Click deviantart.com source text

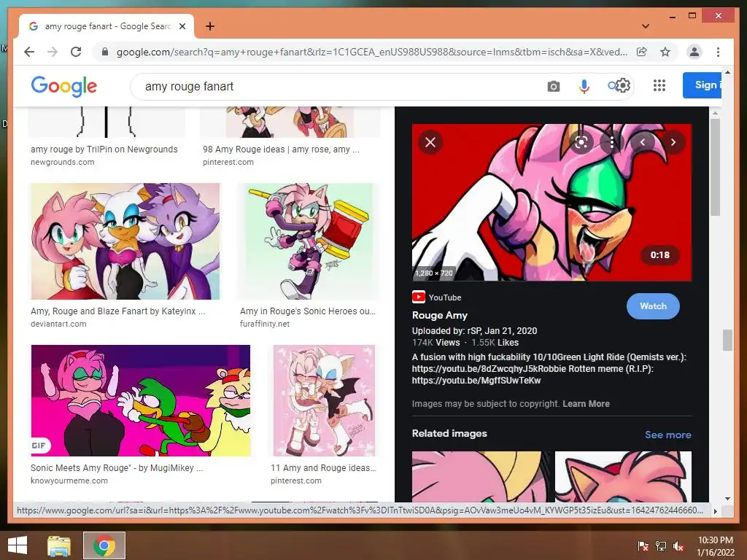pos(58,324)
